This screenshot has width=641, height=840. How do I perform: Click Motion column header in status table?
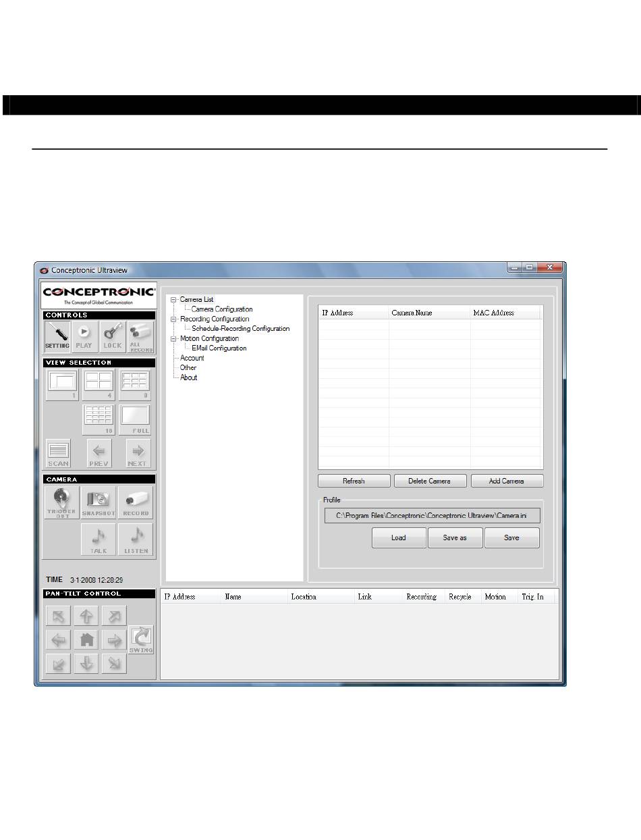pyautogui.click(x=500, y=597)
